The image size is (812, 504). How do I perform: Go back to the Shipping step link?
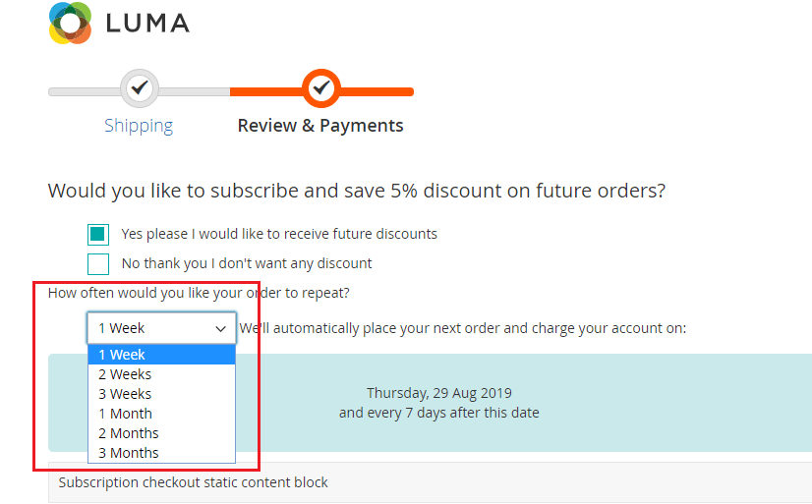pos(139,126)
